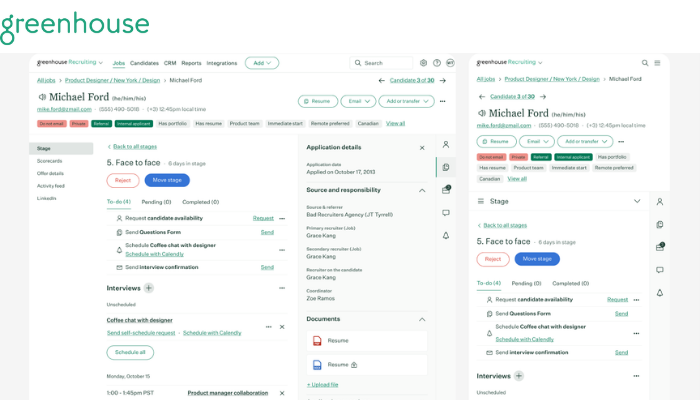The width and height of the screenshot is (700, 400).
Task: Open user avatar menu in left header
Action: click(450, 63)
